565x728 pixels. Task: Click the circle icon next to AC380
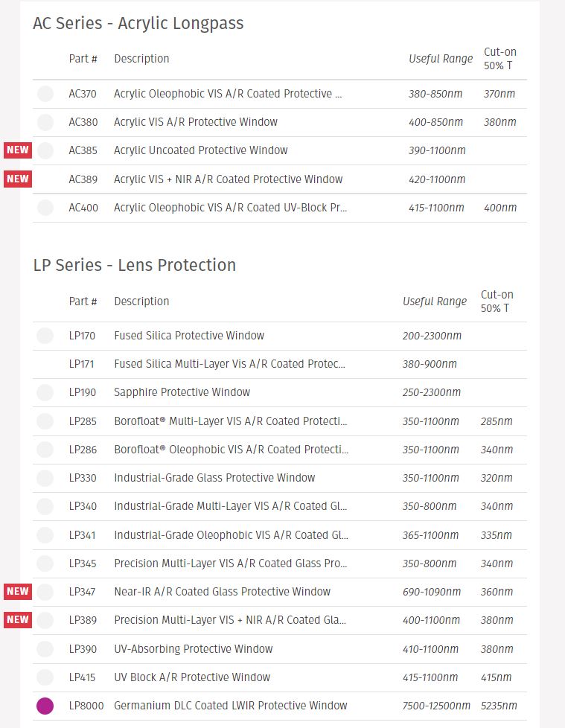click(45, 122)
